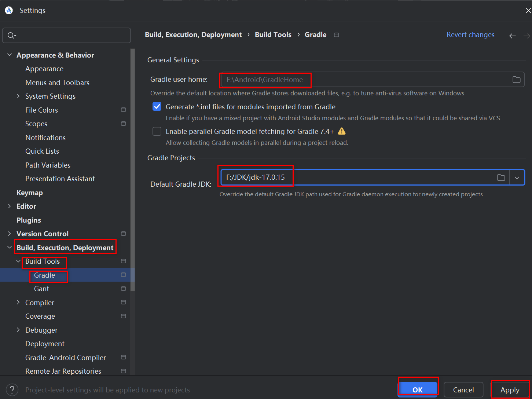Click the settings search input box
Screen dimensions: 532x399
pyautogui.click(x=66, y=36)
